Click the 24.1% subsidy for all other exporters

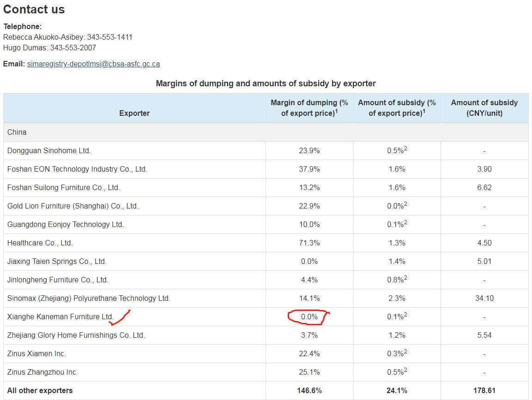[x=397, y=390]
